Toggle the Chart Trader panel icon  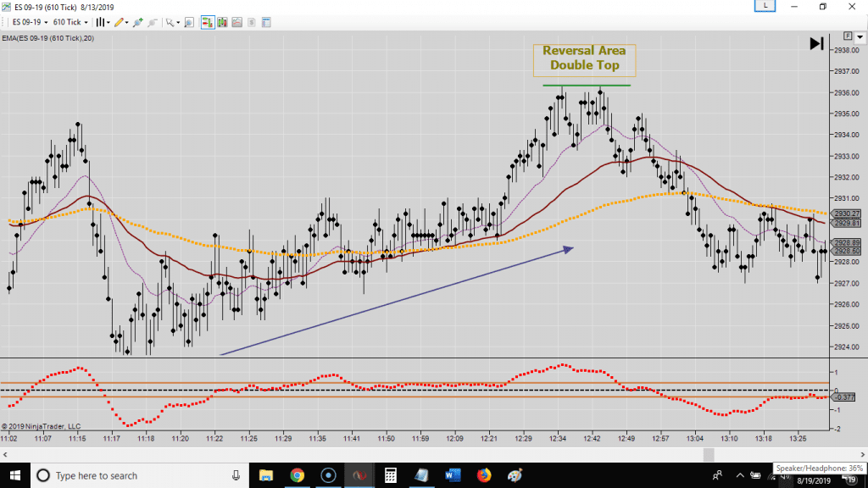coord(208,22)
